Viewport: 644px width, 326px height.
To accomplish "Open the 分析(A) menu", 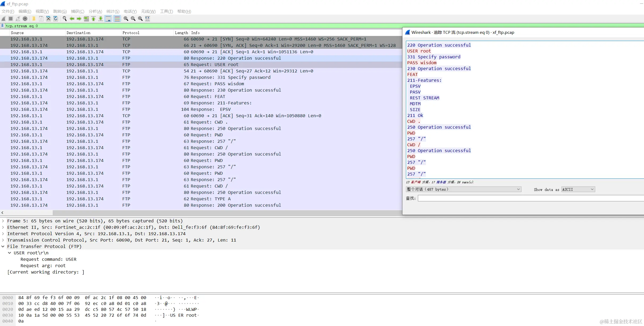I will click(x=95, y=11).
